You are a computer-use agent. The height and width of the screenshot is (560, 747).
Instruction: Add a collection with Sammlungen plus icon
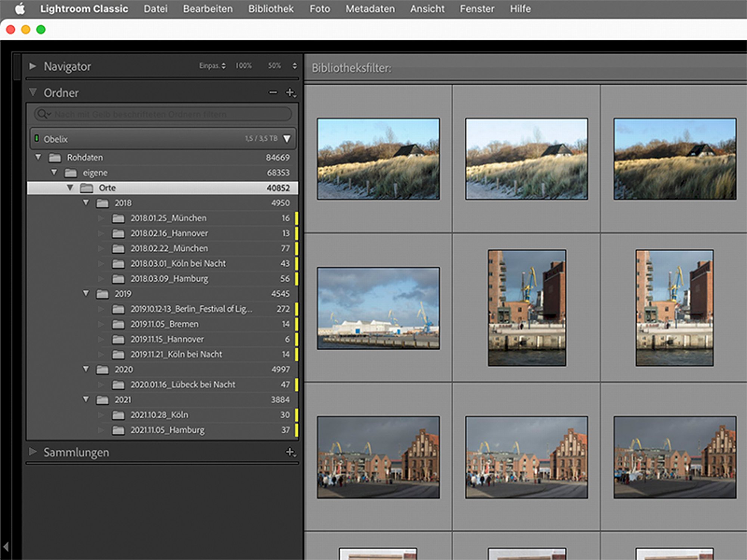(291, 452)
